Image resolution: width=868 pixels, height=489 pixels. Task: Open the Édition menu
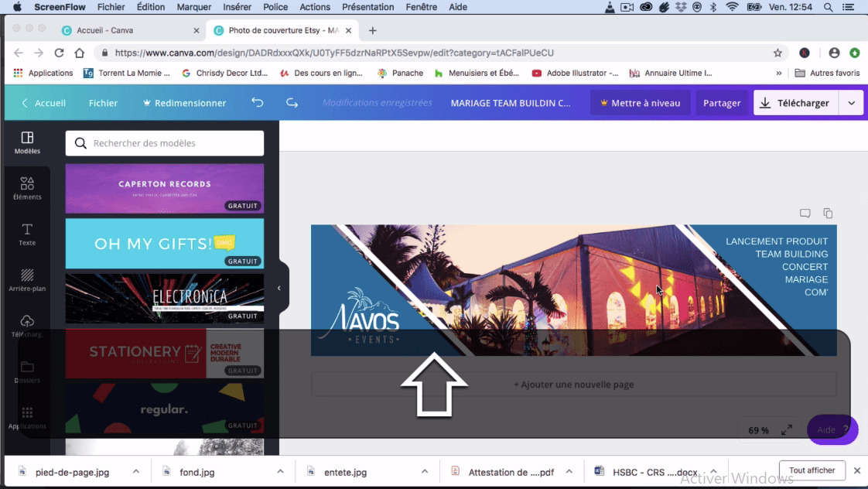click(x=151, y=7)
